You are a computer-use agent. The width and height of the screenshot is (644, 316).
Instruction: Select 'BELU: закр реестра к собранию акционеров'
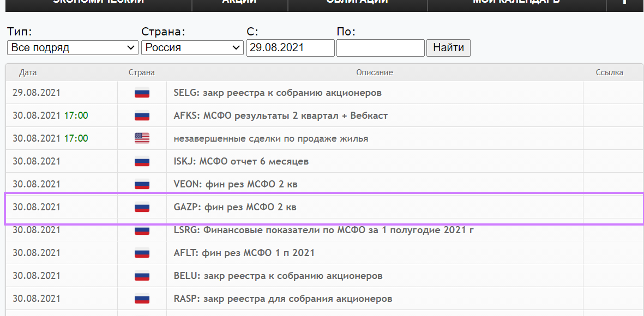pos(279,276)
